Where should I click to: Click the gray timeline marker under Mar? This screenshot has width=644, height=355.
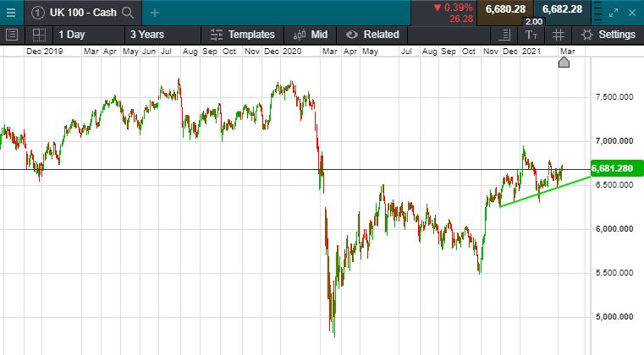pos(564,62)
